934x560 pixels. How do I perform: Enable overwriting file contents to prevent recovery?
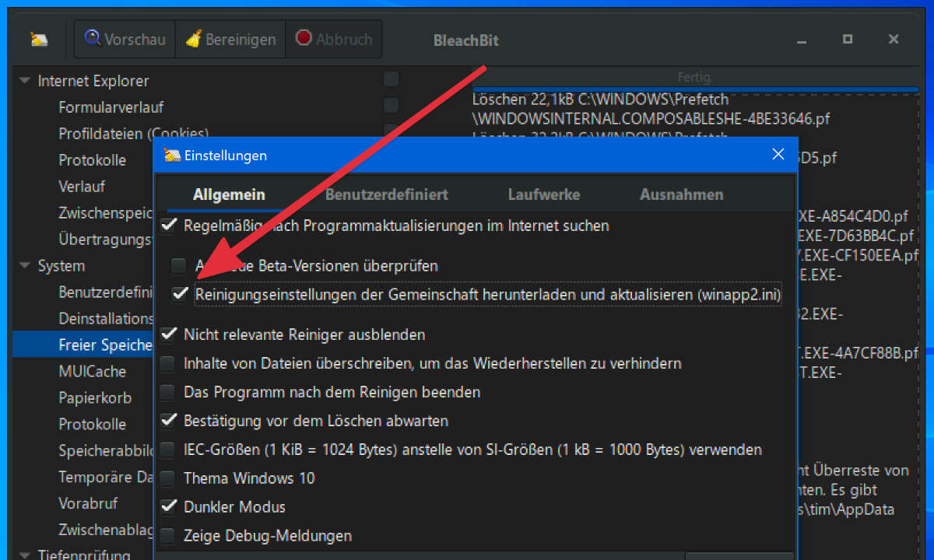point(168,363)
